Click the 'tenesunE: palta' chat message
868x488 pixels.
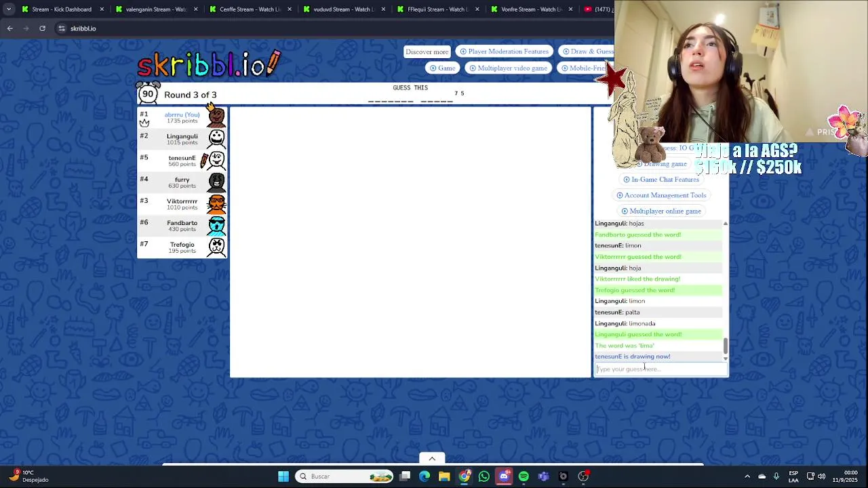click(x=617, y=312)
